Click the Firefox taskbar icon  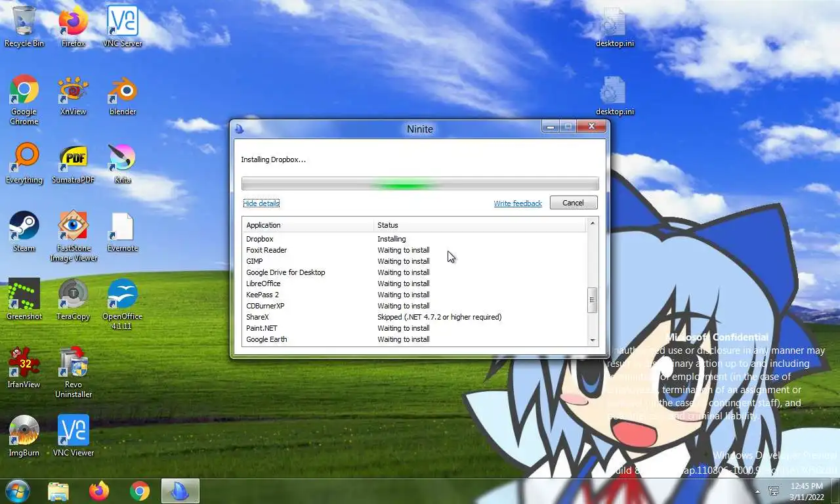[99, 491]
